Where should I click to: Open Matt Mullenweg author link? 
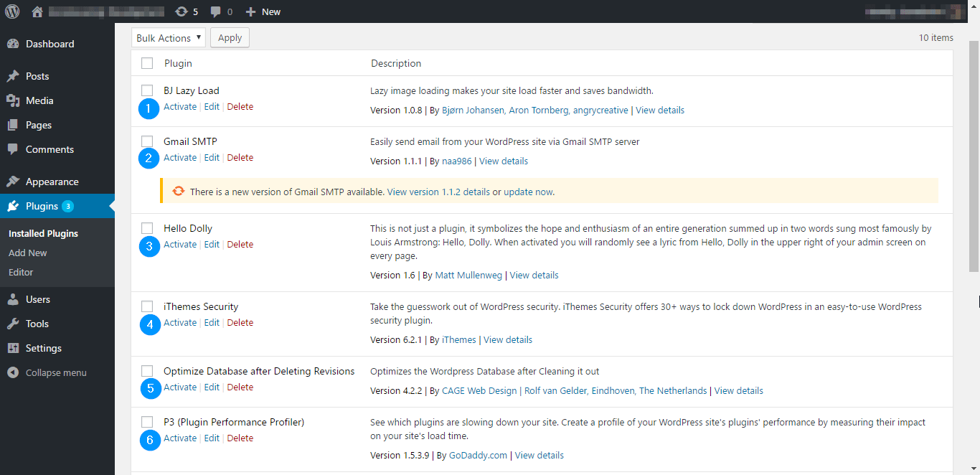[x=469, y=275]
